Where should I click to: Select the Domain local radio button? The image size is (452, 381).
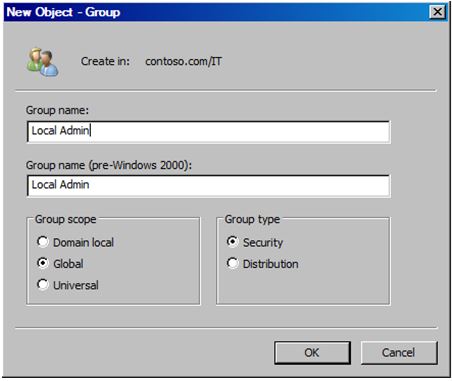point(43,242)
